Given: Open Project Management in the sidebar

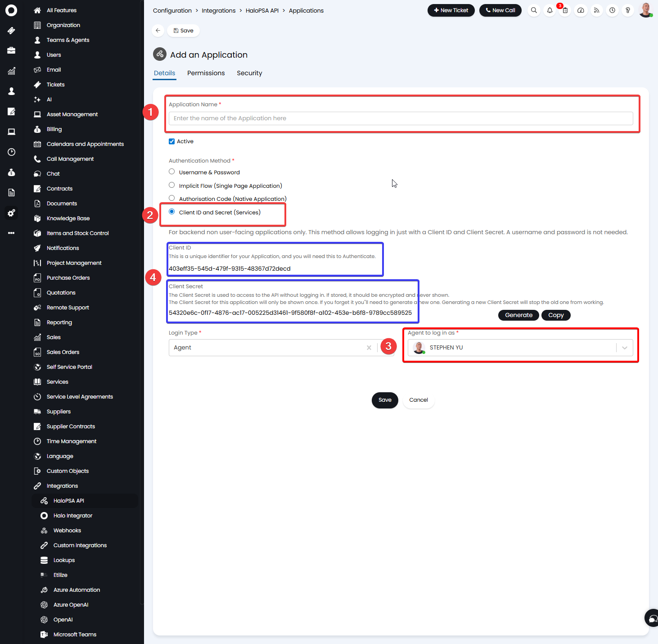Looking at the screenshot, I should [x=74, y=263].
